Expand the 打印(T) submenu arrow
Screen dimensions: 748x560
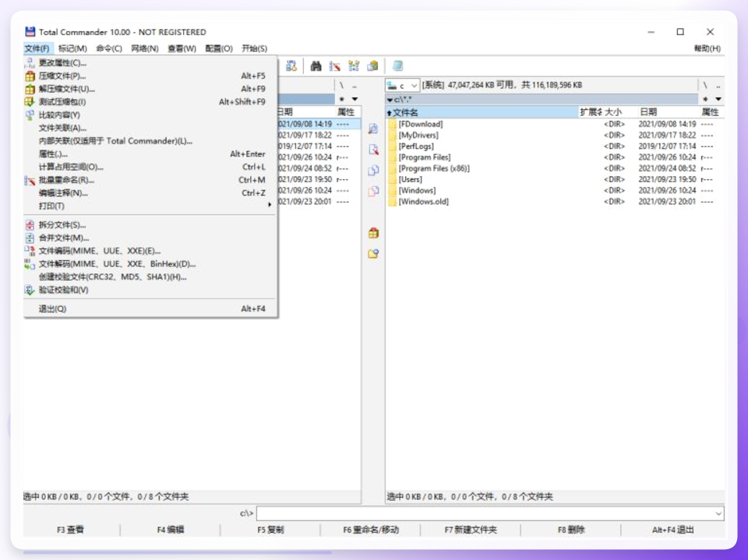(x=270, y=205)
